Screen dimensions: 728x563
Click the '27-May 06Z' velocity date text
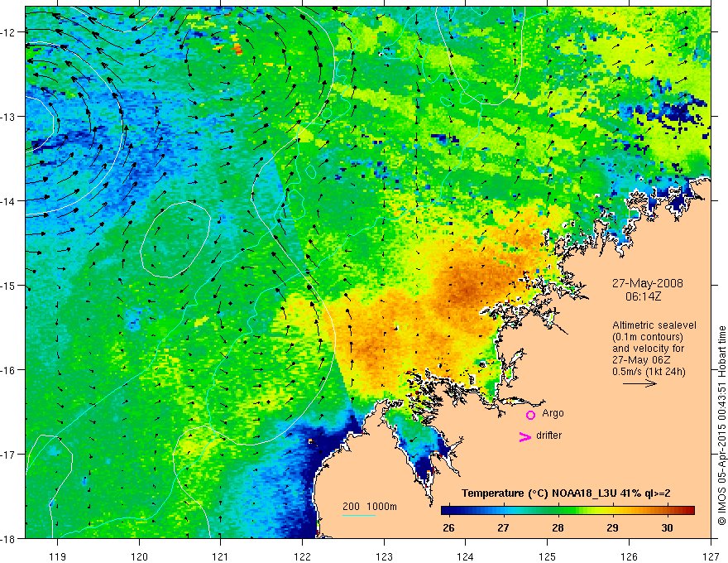[640, 360]
